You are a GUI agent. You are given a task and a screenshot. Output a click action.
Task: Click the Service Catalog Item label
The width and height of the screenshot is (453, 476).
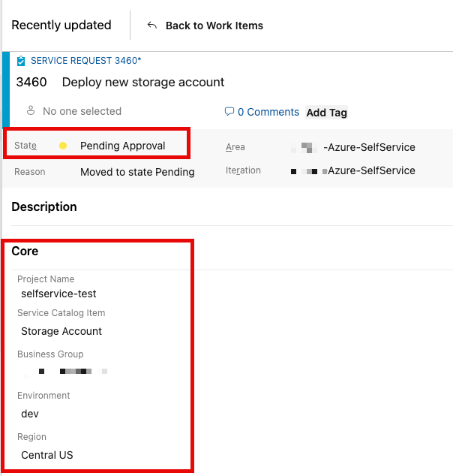point(61,312)
